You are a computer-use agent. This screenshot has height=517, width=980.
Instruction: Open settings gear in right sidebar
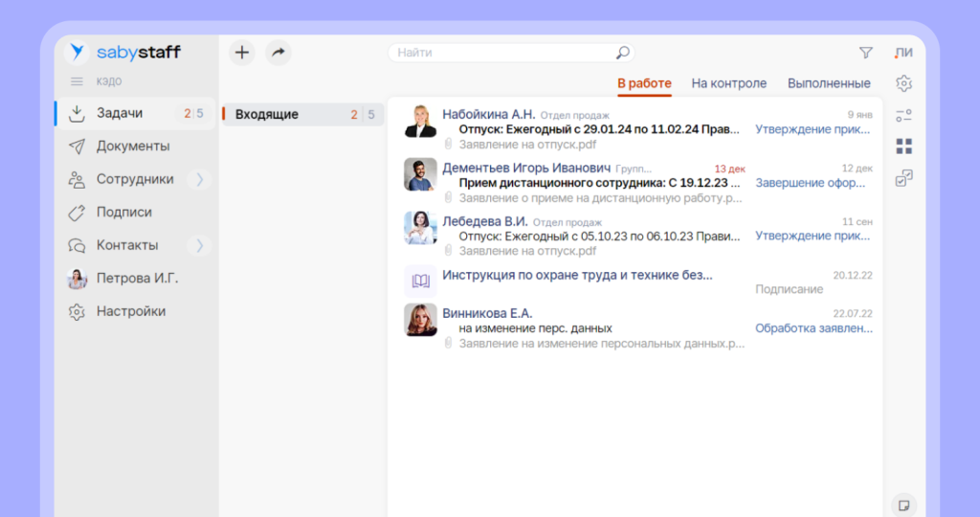coord(903,83)
